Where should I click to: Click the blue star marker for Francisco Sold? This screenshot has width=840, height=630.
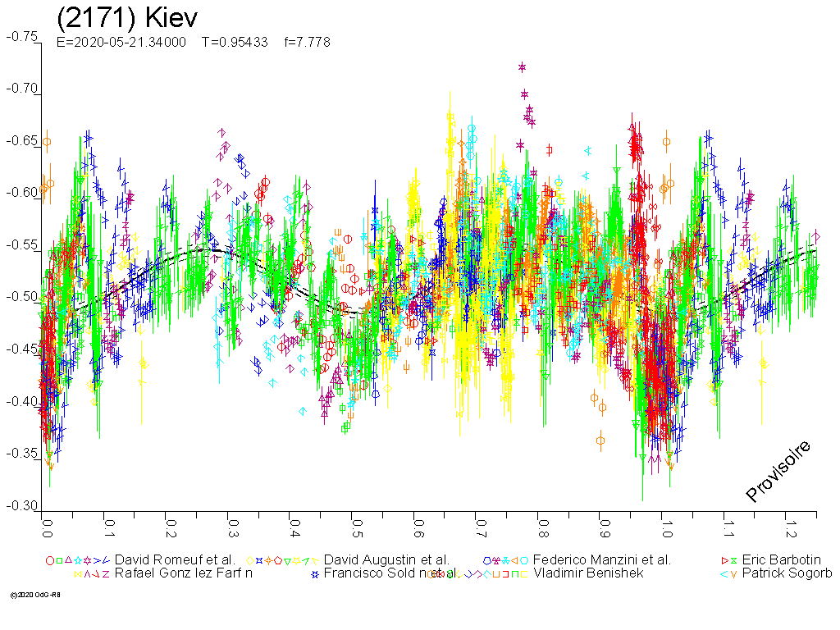tap(313, 573)
